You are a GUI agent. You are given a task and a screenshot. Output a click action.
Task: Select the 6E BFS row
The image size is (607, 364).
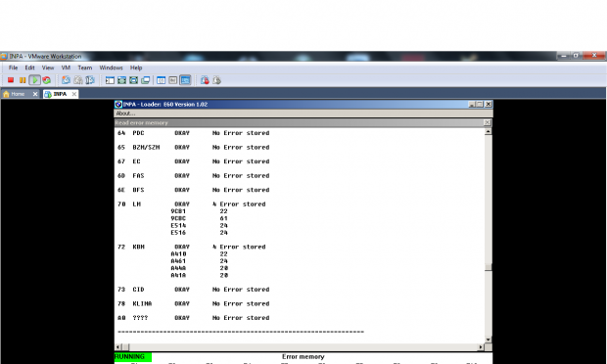(194, 190)
